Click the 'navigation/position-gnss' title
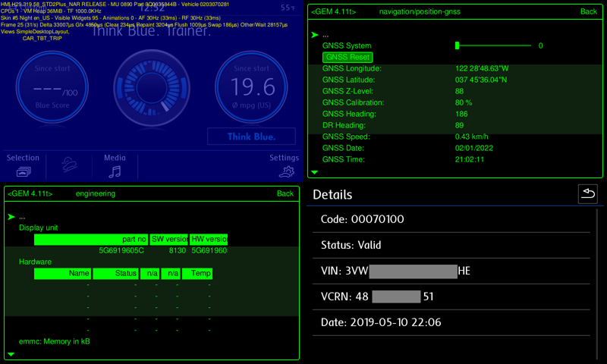Screen dimensions: 607x364 420,11
